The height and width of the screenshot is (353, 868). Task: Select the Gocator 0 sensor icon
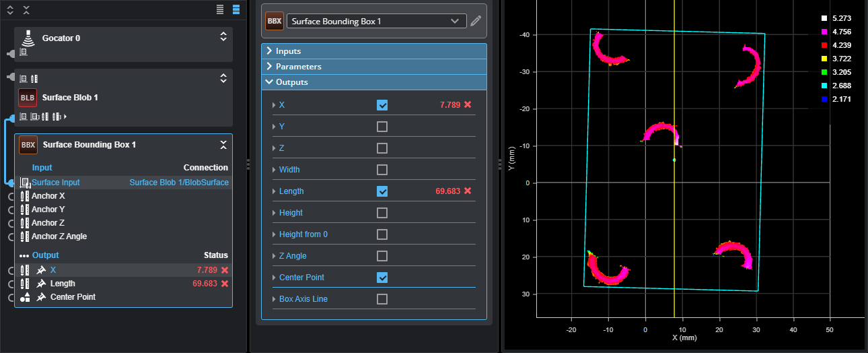(x=28, y=38)
